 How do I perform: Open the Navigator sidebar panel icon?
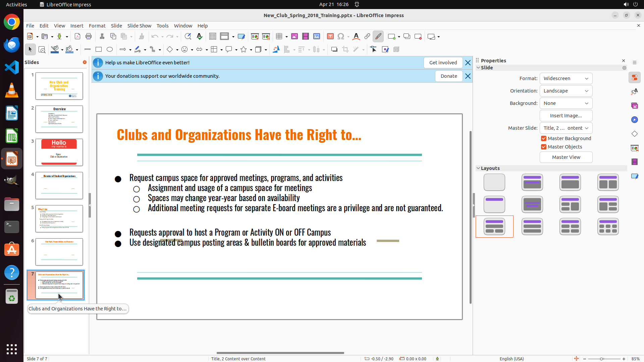tap(634, 120)
